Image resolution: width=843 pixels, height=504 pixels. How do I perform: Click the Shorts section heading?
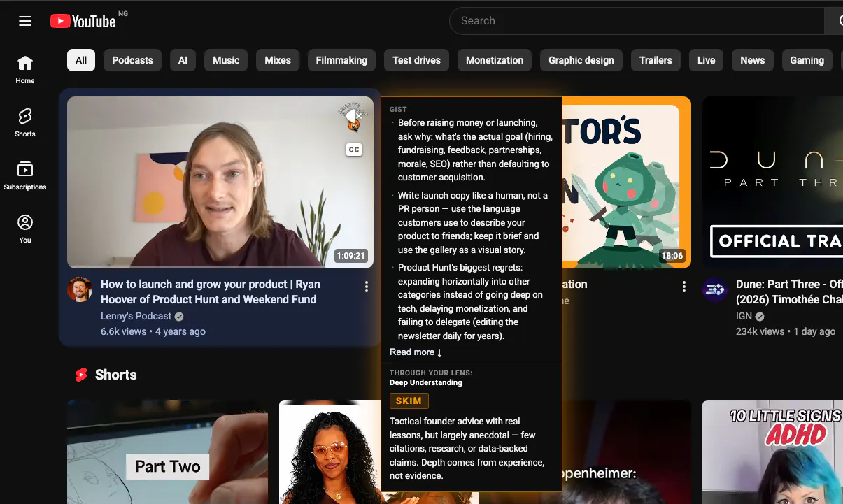coord(116,375)
